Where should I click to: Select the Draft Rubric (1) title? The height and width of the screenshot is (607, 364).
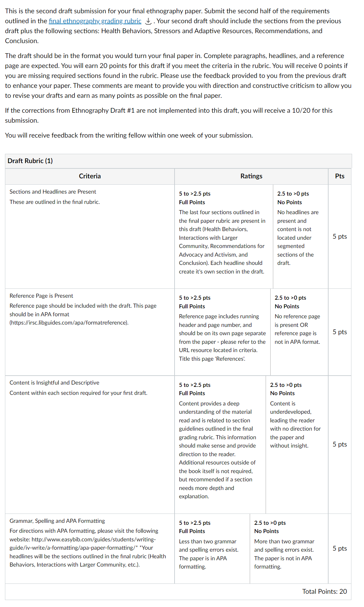(x=30, y=161)
